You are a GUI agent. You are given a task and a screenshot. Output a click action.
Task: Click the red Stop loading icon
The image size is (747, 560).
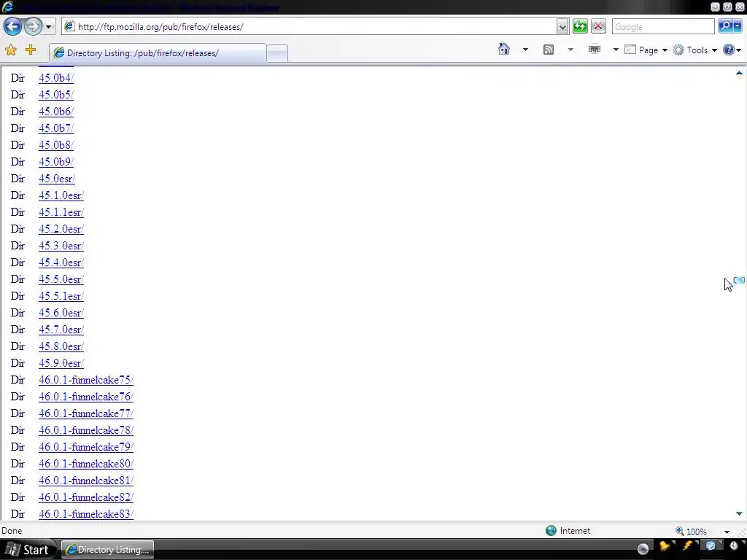598,26
